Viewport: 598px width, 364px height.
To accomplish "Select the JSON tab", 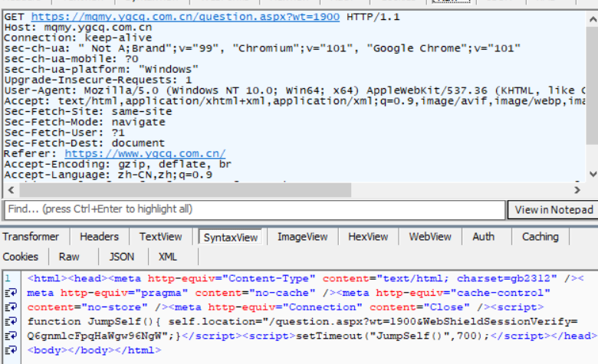I will click(122, 257).
